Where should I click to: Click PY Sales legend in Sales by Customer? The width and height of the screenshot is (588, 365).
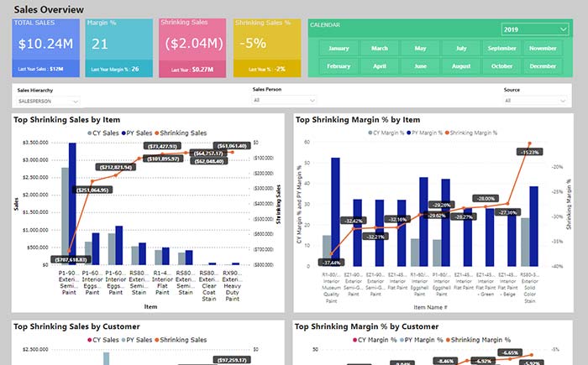click(137, 340)
